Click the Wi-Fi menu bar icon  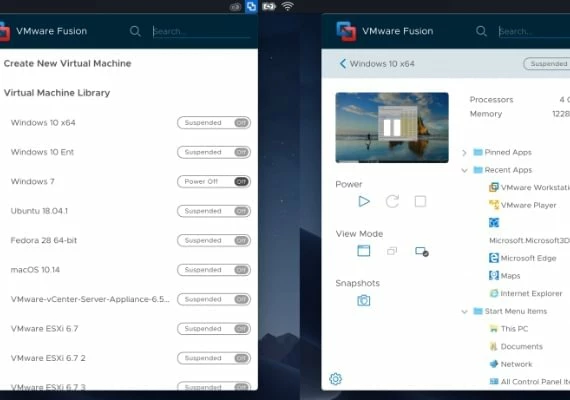click(288, 6)
